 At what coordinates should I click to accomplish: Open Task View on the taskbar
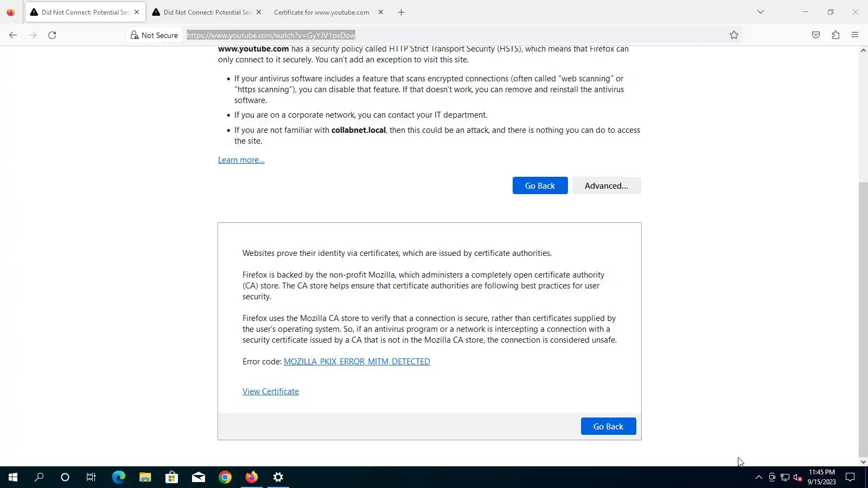click(91, 477)
